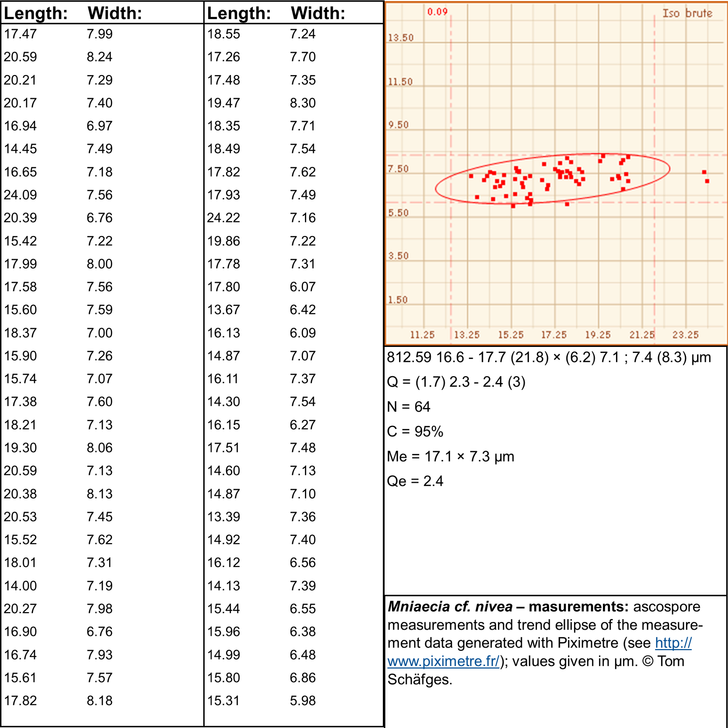
Task: Click the length value '20.39'
Action: click(x=20, y=218)
